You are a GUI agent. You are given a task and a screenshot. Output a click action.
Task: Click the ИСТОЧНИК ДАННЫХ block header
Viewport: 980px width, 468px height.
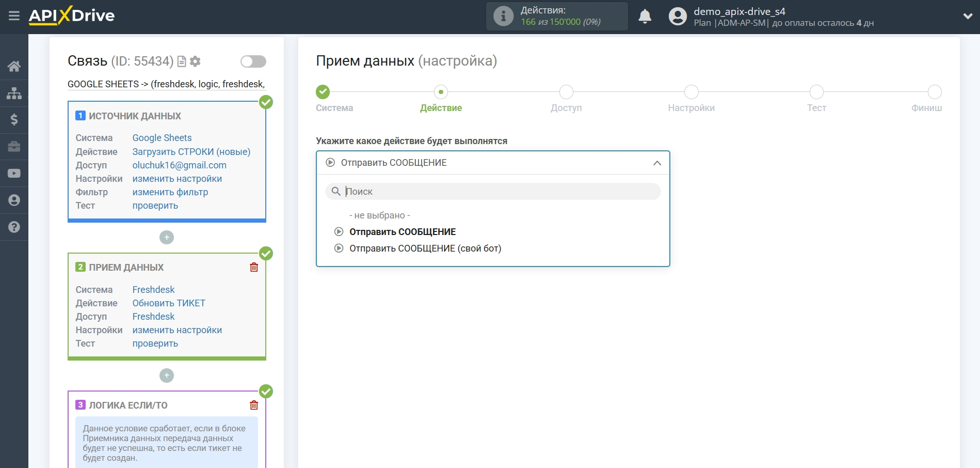point(135,116)
